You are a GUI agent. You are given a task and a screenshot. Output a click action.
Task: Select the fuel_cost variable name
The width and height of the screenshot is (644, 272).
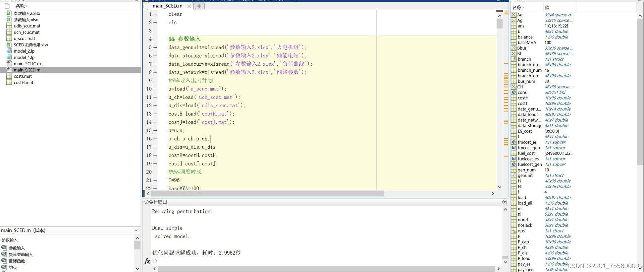click(526, 153)
